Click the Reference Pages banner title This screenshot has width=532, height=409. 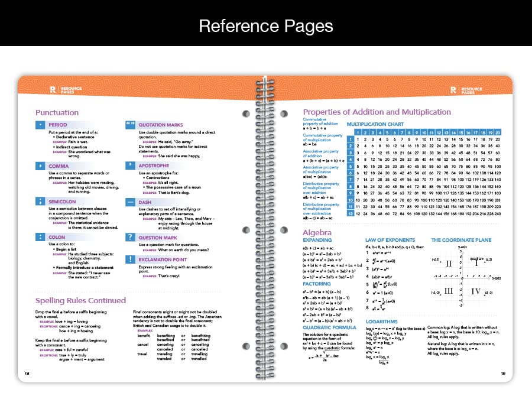click(266, 26)
